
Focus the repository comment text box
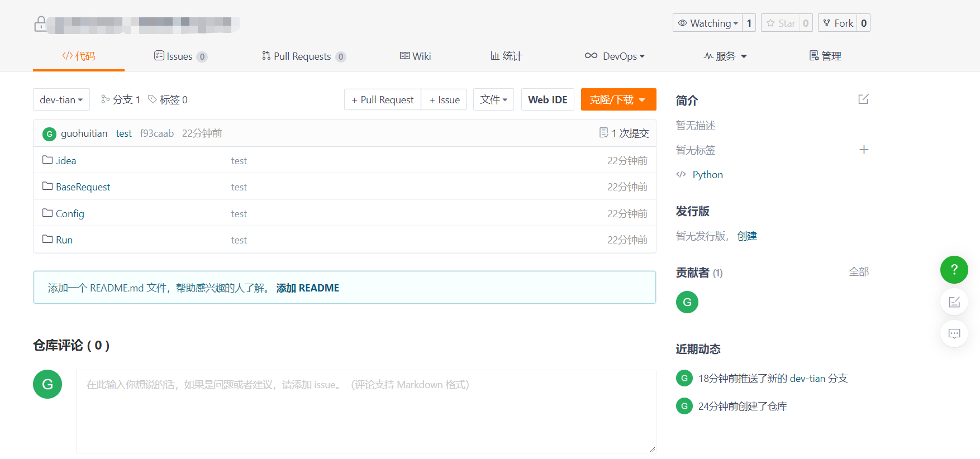366,411
